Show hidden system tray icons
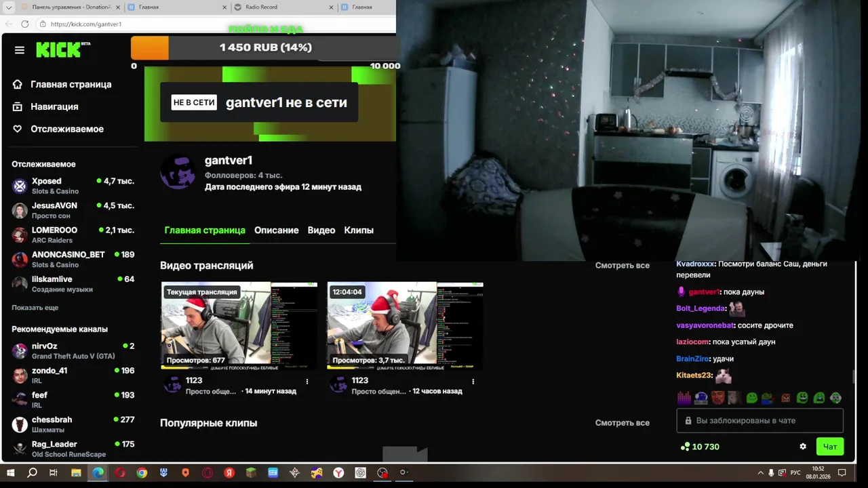Viewport: 868px width, 488px height. pos(759,473)
